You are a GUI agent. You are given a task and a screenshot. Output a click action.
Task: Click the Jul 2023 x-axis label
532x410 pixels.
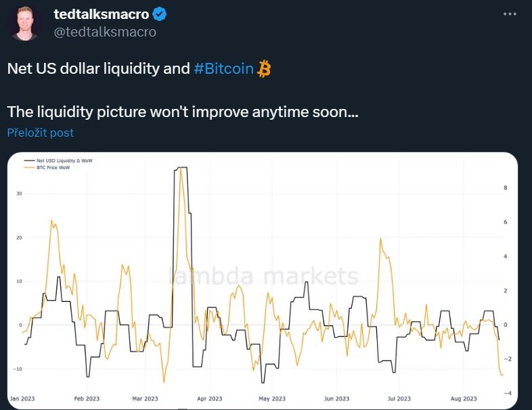pos(399,399)
